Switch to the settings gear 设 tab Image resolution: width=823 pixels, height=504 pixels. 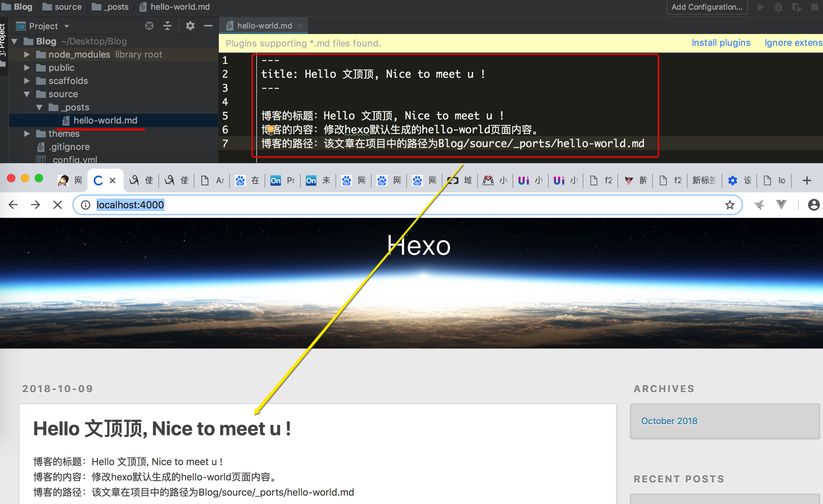coord(740,180)
